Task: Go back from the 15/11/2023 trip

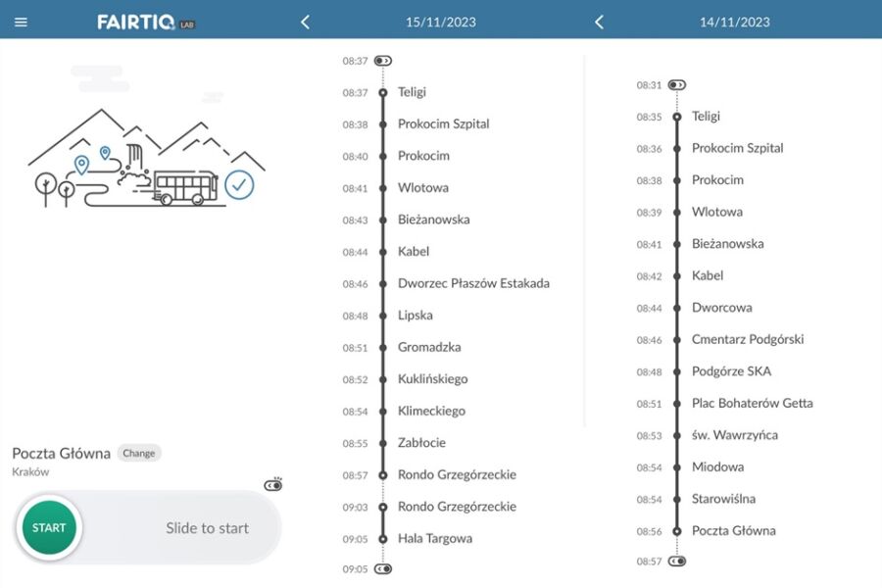Action: (306, 22)
